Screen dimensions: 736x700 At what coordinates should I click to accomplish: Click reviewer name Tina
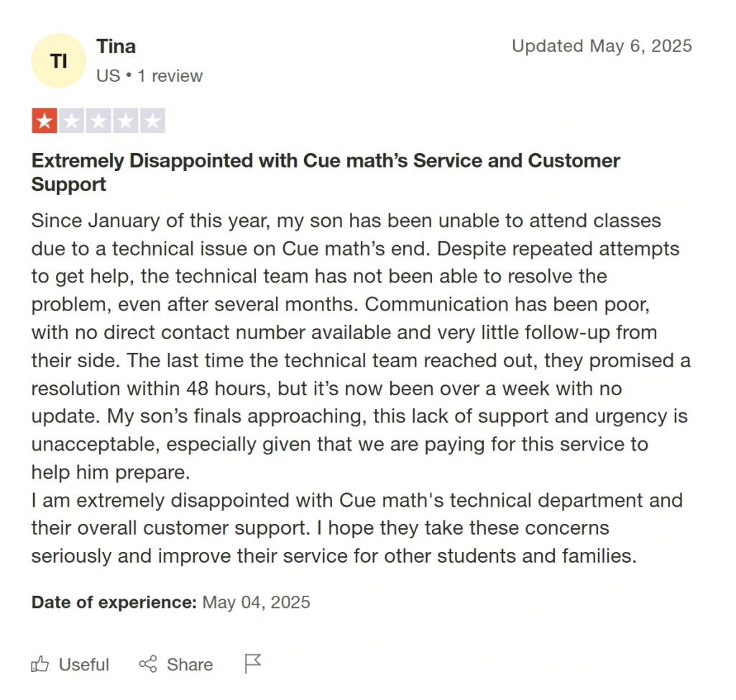115,46
